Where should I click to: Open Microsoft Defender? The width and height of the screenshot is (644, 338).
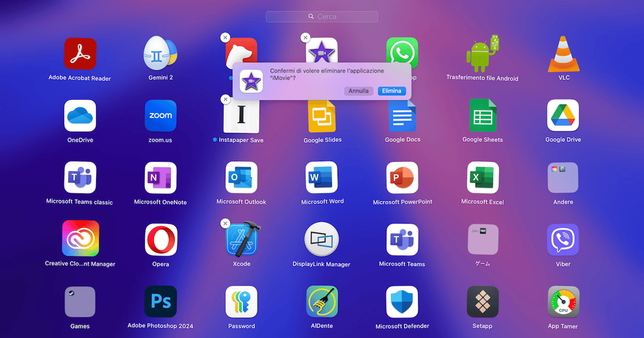pos(402,302)
